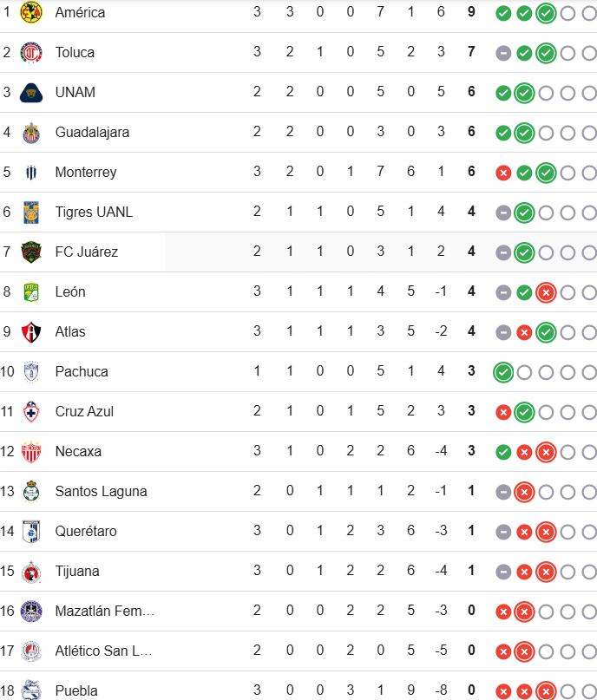
Task: Click the FC Juárez crest
Action: tap(31, 252)
